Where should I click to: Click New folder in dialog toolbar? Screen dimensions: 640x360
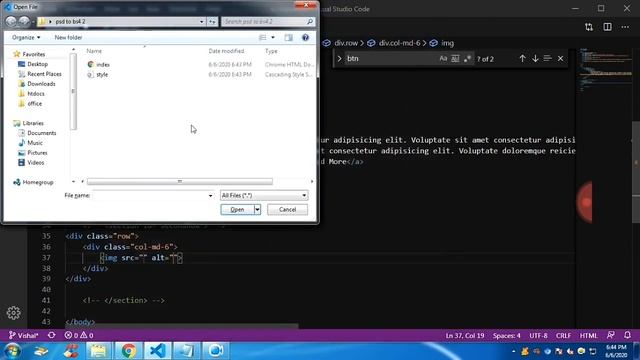tap(68, 38)
